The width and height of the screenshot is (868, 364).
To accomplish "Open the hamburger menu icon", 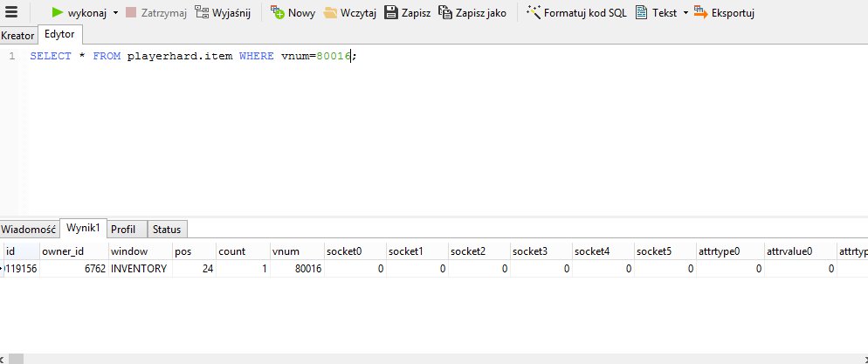I will point(11,12).
